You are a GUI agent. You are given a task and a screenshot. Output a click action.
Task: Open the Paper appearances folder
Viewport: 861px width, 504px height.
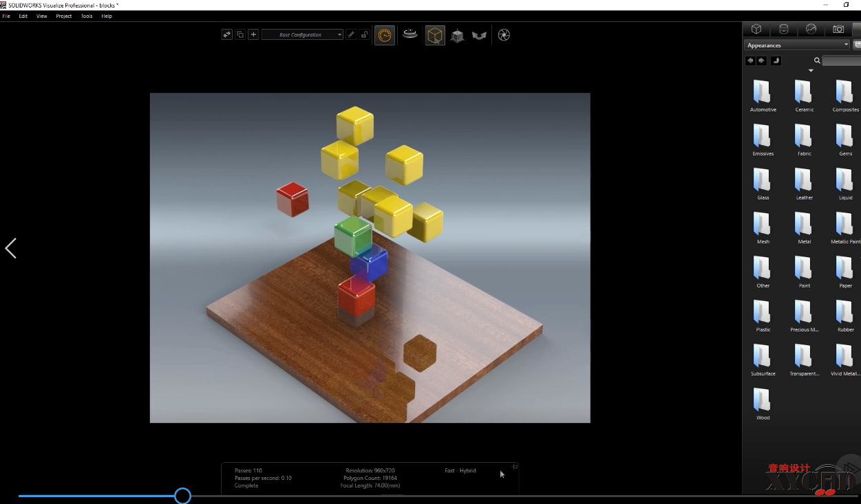845,271
